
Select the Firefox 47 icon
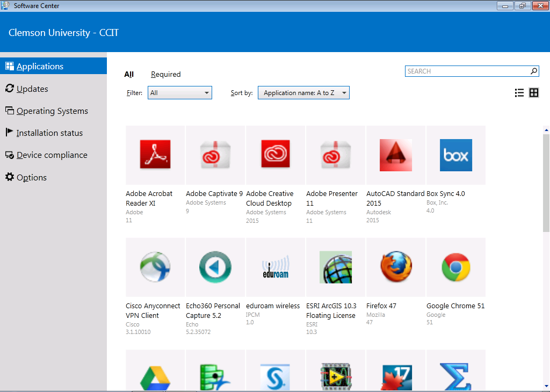point(396,266)
